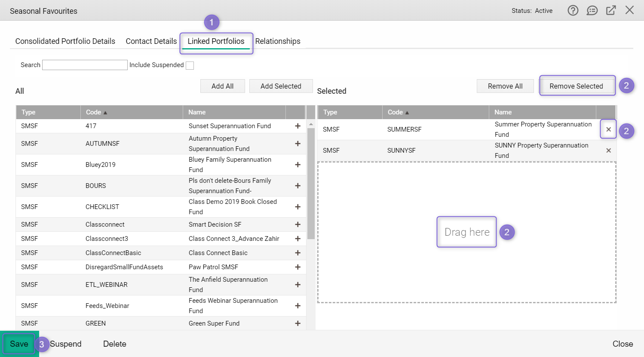Add Bluey2019 fund using plus icon

pyautogui.click(x=297, y=165)
